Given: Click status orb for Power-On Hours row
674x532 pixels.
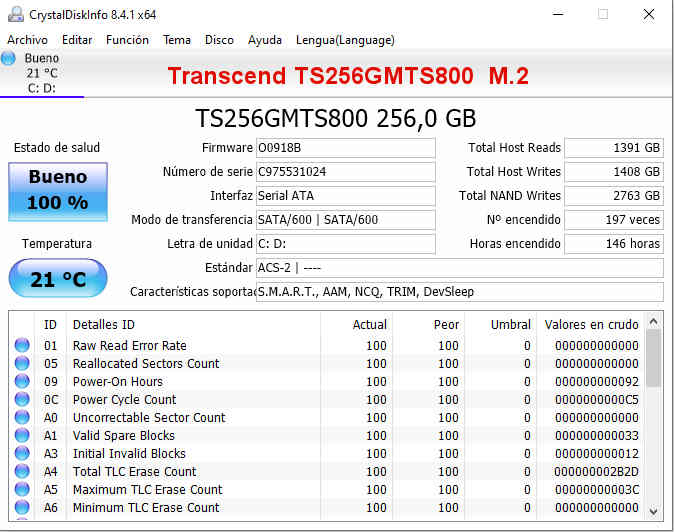Looking at the screenshot, I should [x=22, y=381].
